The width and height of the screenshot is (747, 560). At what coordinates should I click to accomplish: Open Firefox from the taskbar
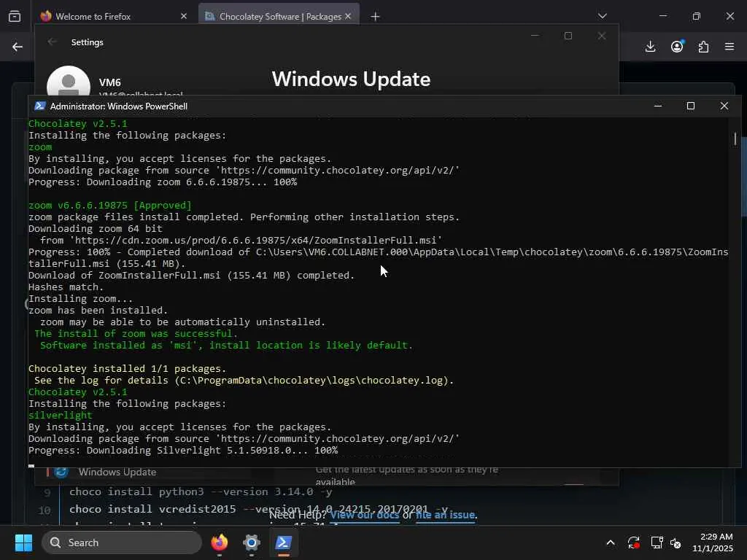click(219, 542)
